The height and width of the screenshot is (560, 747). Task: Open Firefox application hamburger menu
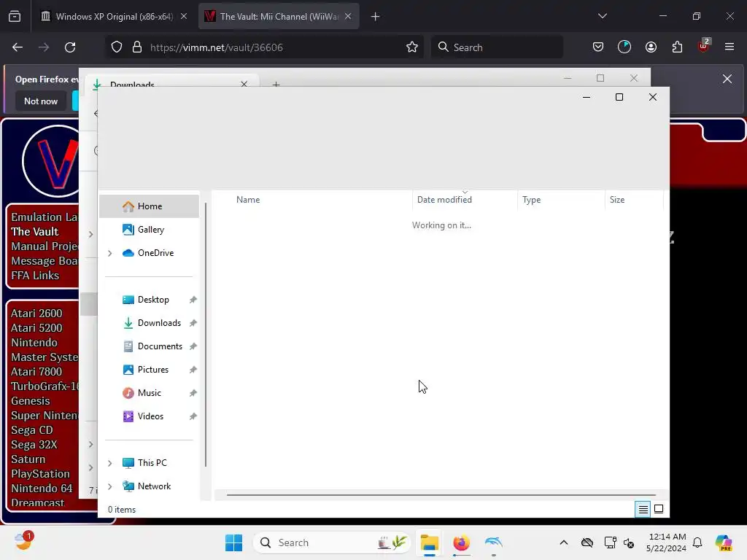[x=729, y=47]
